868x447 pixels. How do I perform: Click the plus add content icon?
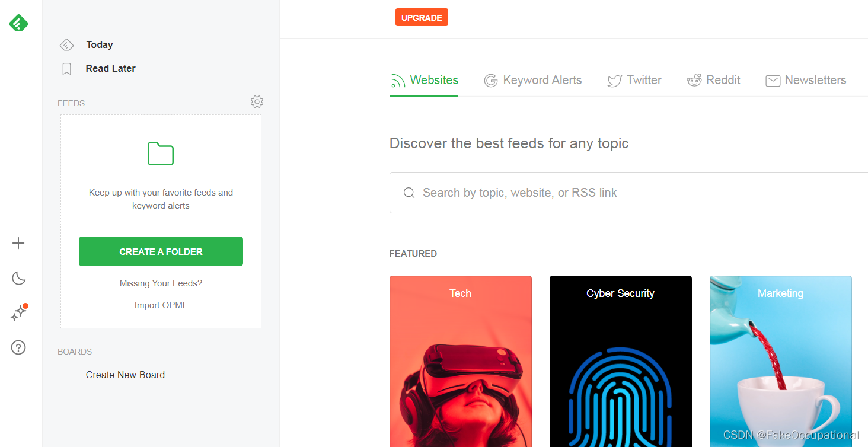pos(18,243)
